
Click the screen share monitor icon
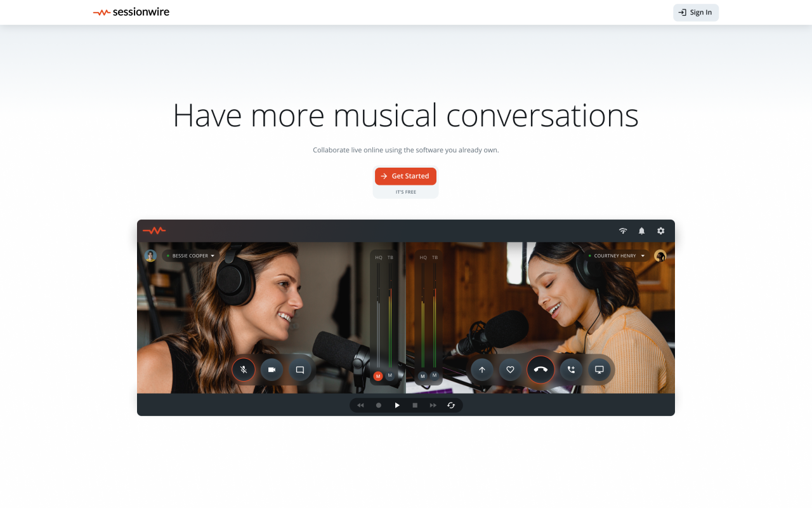pos(599,370)
